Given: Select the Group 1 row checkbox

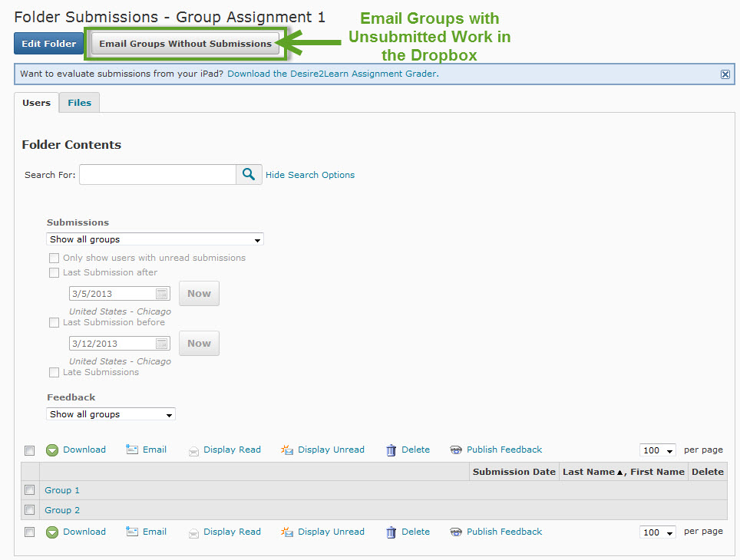Looking at the screenshot, I should pos(29,489).
